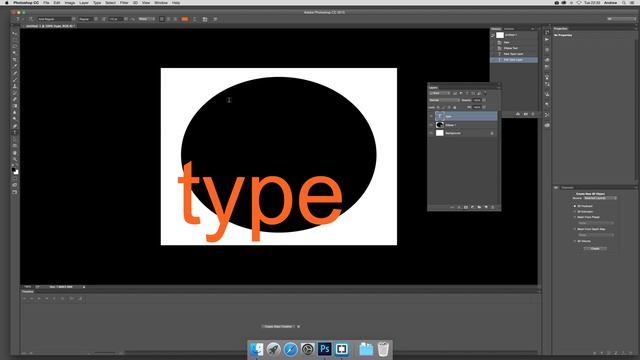
Task: Open Finder from the Dock
Action: click(257, 349)
